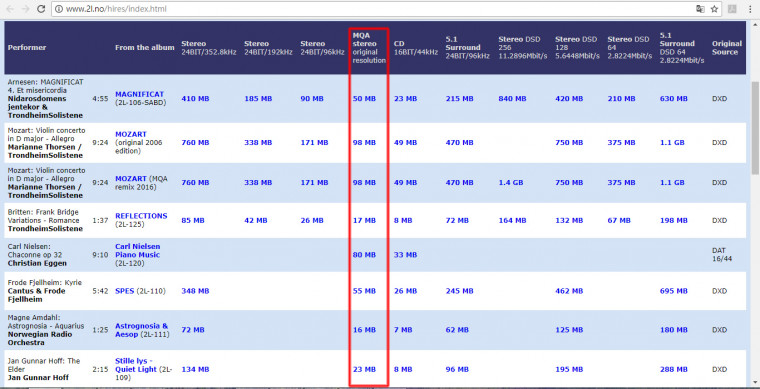
Task: Download the 42 MB REFLECTIONS 192kHz file
Action: [x=255, y=220]
